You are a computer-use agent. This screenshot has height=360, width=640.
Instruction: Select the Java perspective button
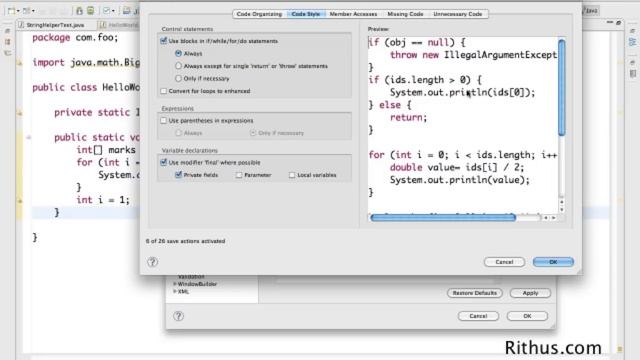(x=590, y=11)
